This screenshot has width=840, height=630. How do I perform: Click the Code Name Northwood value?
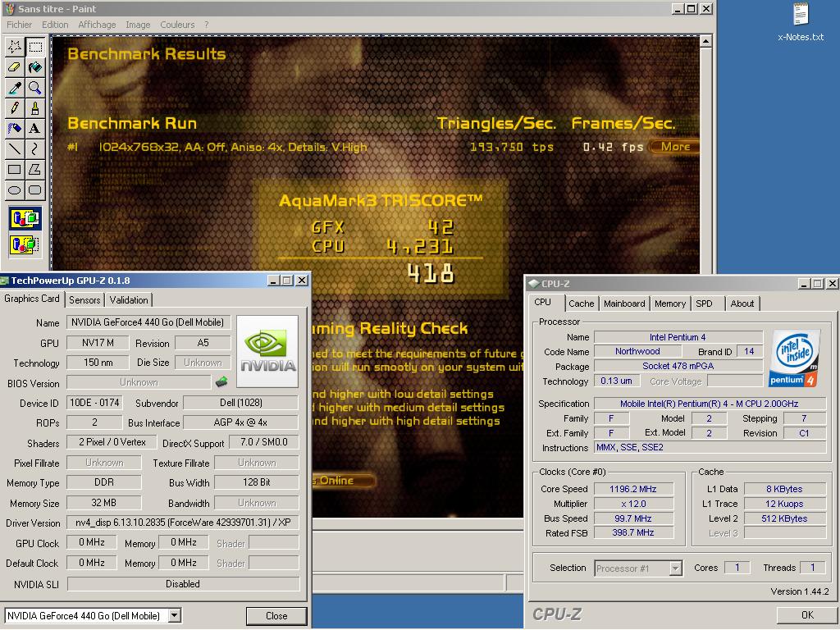[637, 351]
